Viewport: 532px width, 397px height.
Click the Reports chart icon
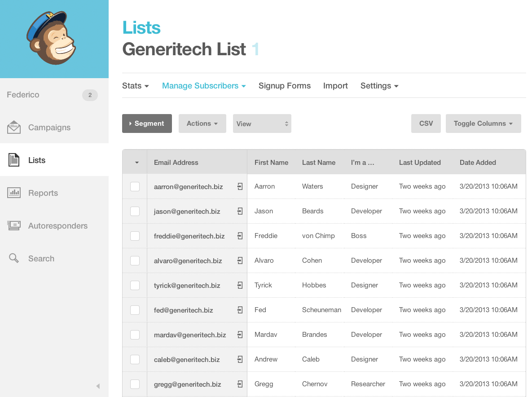coord(14,193)
